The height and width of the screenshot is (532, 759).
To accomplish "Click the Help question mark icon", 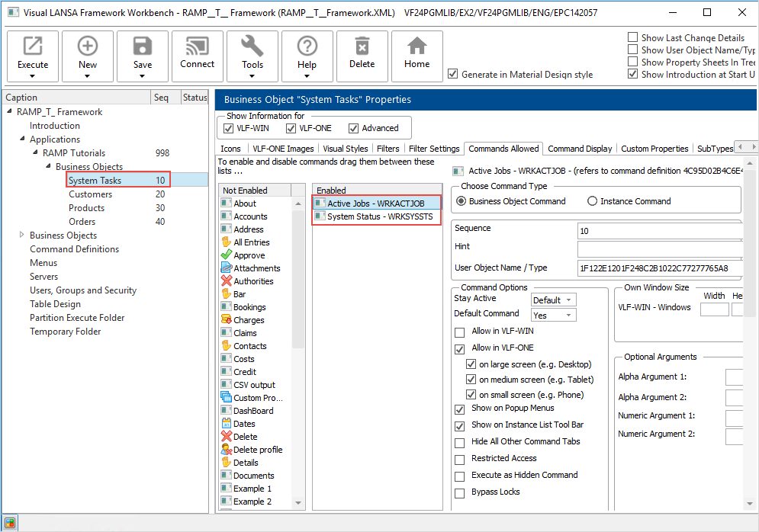I will [x=307, y=47].
